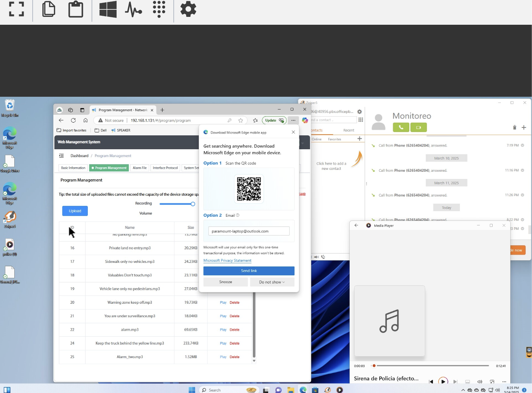
Task: Add this page to Edge favorites star
Action: [x=240, y=120]
